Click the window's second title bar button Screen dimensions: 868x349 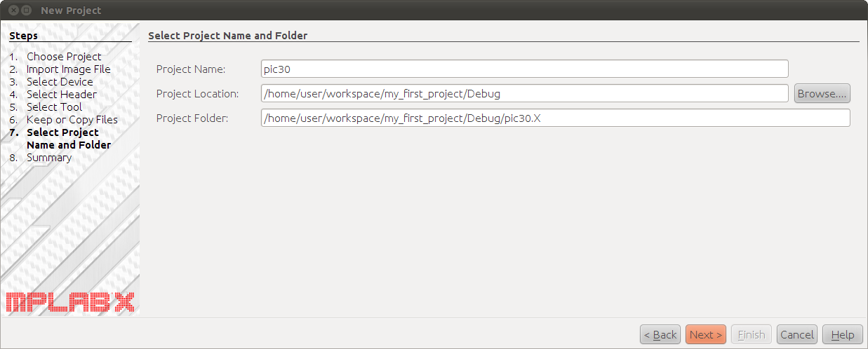point(27,11)
